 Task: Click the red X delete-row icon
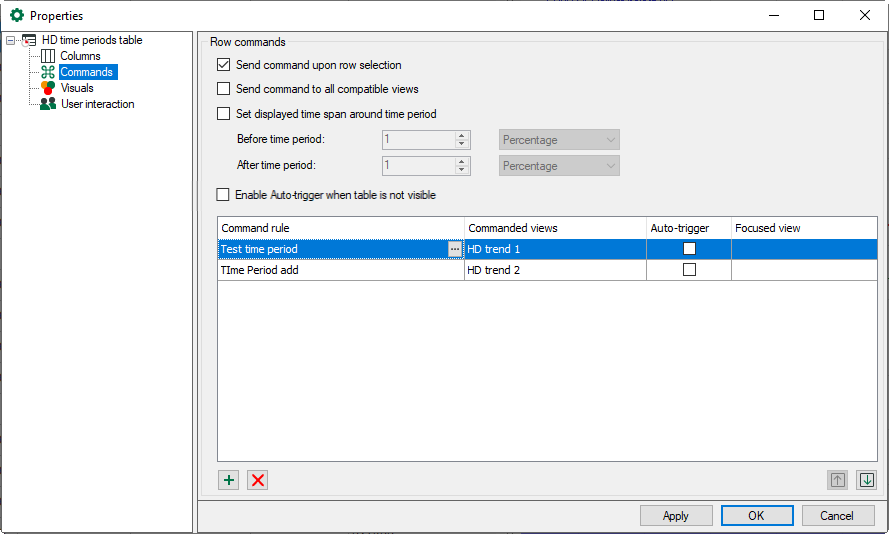coord(258,480)
